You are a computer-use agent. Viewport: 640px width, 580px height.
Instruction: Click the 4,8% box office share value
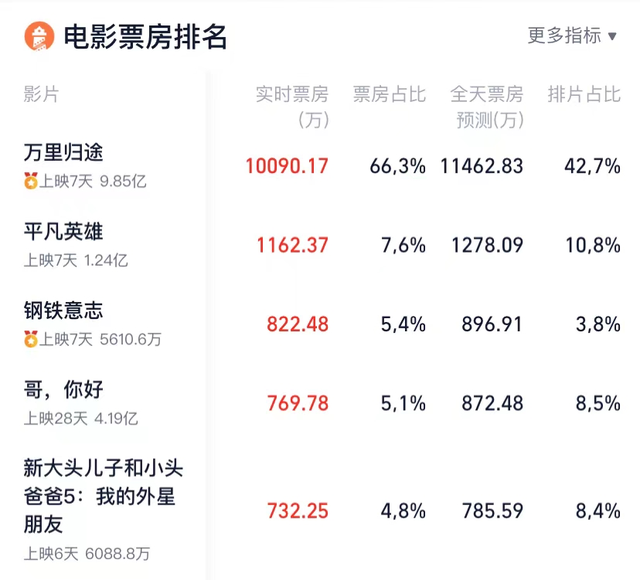[x=404, y=510]
